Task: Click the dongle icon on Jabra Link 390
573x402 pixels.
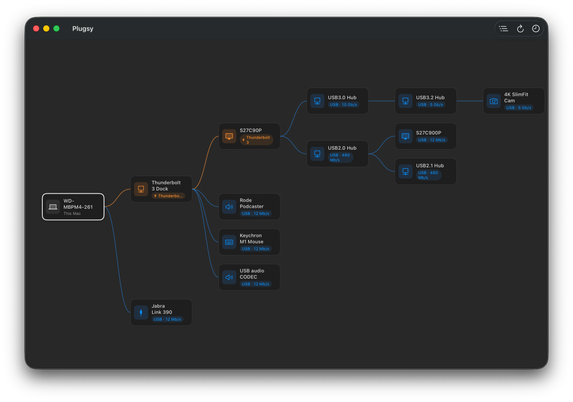Action: [141, 312]
